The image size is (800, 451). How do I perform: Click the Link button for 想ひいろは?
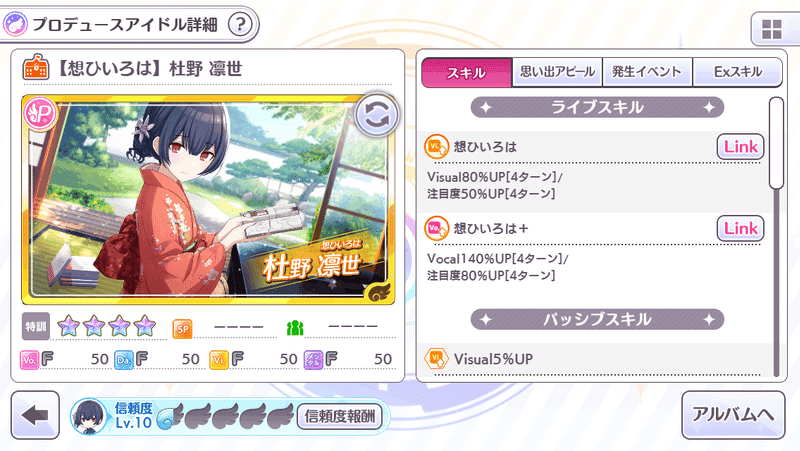(740, 147)
